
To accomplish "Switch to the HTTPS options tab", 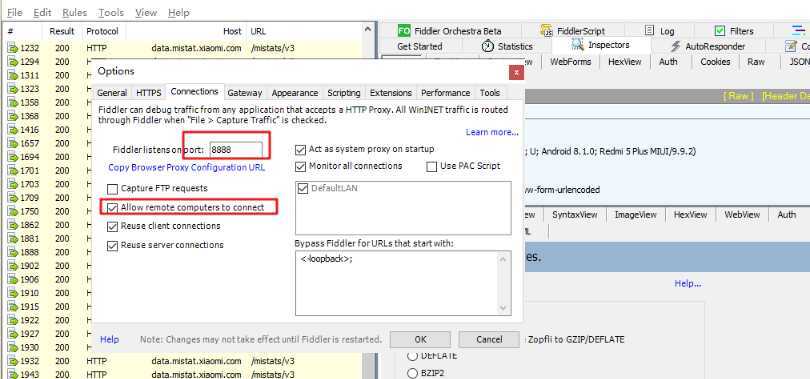I will pos(149,93).
